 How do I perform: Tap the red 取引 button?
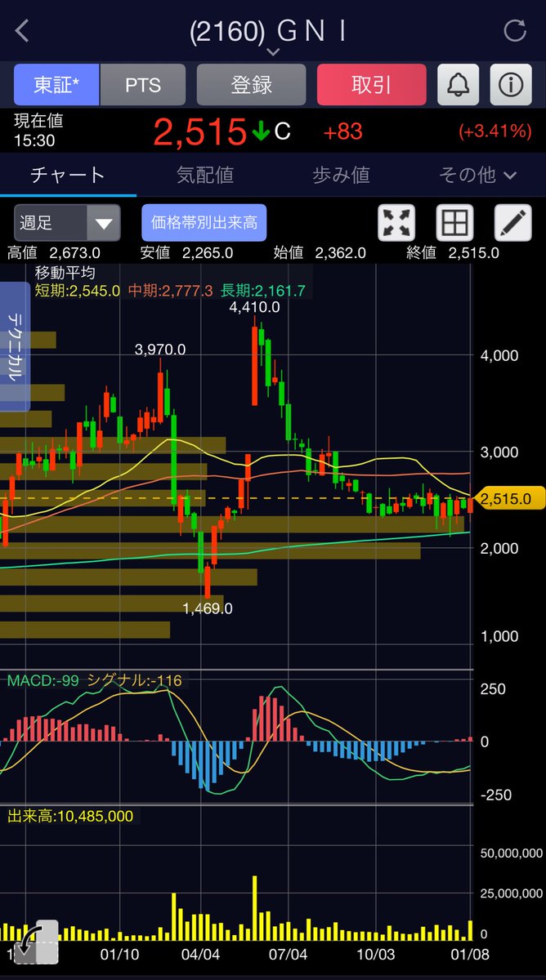(x=372, y=85)
